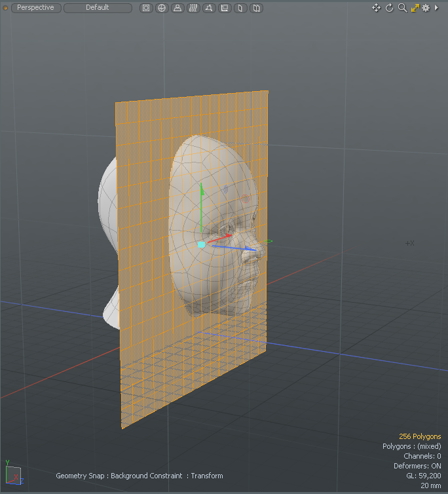
Task: Click the pan view four-arrow icon
Action: pyautogui.click(x=376, y=8)
